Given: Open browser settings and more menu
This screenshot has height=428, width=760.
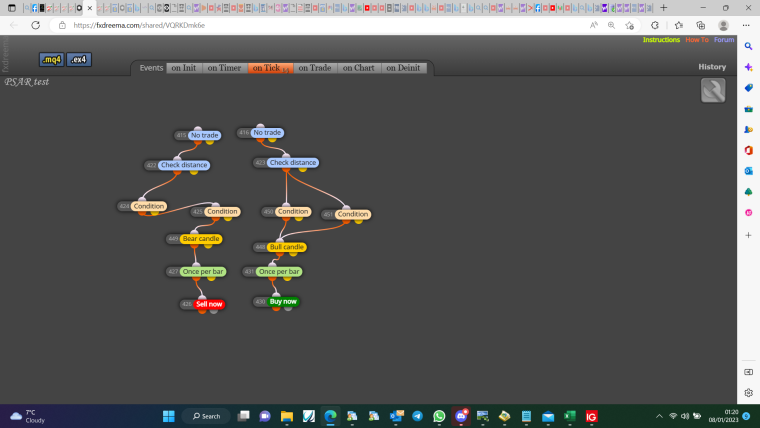Looking at the screenshot, I should tap(746, 25).
